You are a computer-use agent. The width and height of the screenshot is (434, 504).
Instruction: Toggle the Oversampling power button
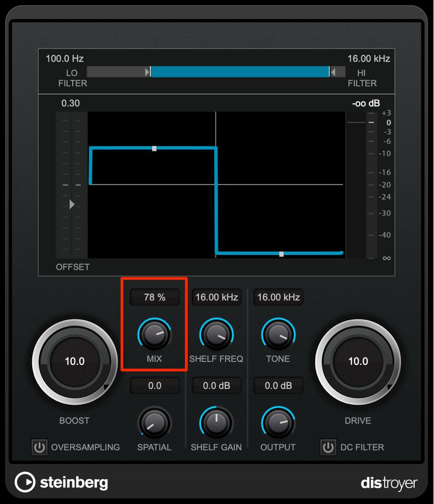click(x=39, y=447)
